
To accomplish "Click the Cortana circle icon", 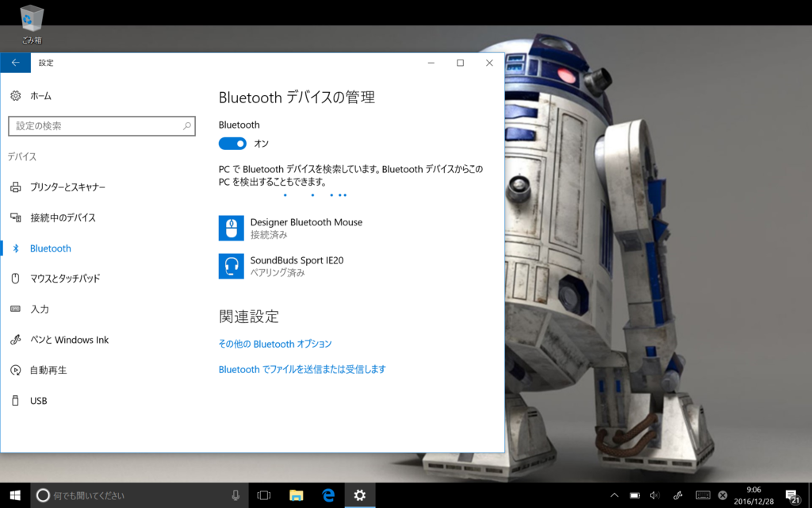I will click(x=43, y=495).
